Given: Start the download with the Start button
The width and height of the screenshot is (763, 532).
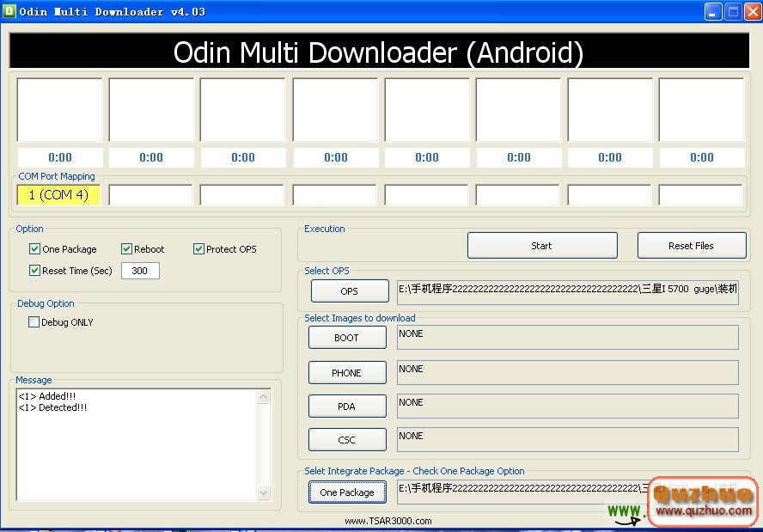Looking at the screenshot, I should point(542,245).
